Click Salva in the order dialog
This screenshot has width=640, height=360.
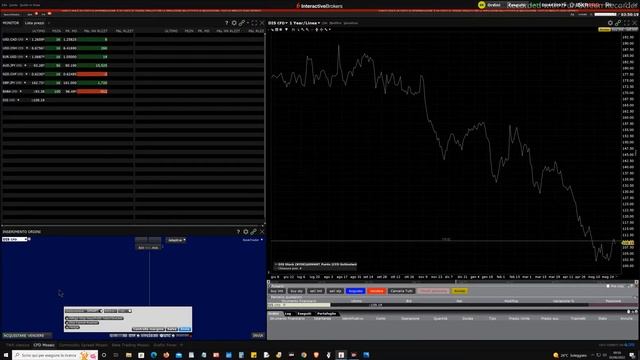[172, 329]
